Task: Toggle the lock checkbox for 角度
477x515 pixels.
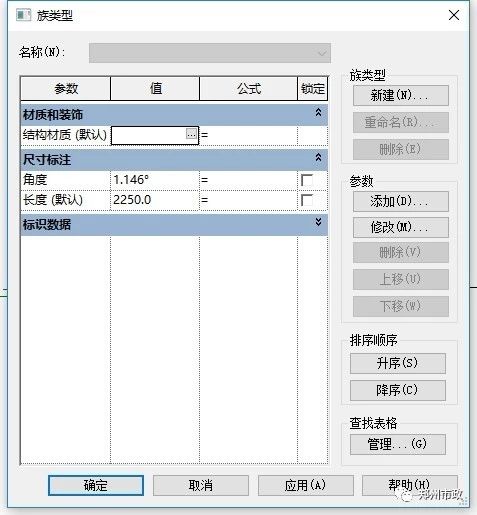Action: click(x=307, y=180)
